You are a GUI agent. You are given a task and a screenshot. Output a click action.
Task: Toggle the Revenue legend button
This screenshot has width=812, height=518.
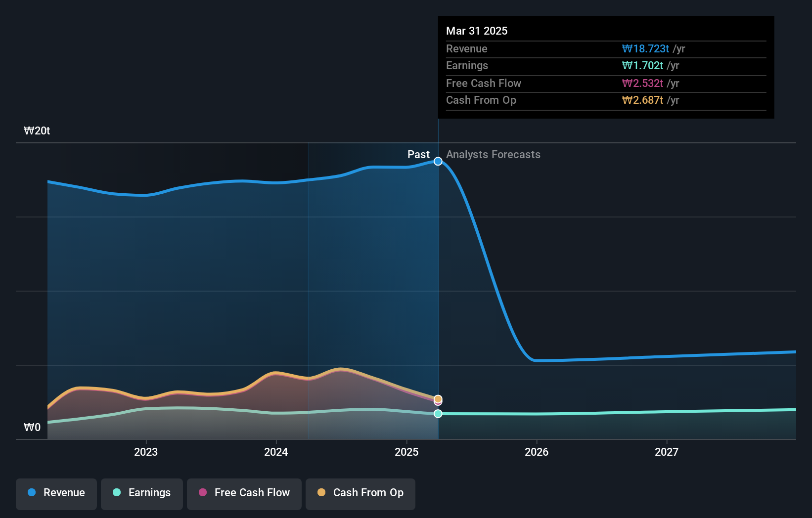56,494
